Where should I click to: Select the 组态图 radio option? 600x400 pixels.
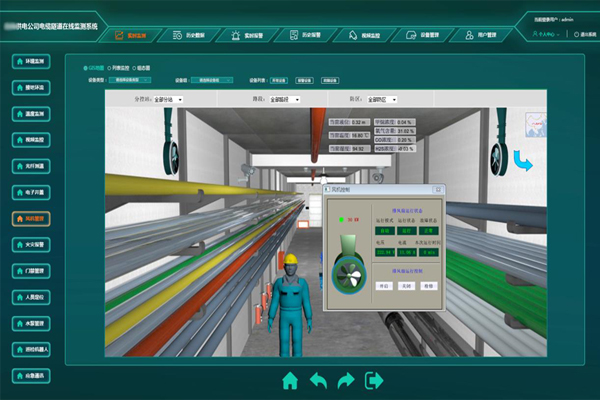[149, 68]
